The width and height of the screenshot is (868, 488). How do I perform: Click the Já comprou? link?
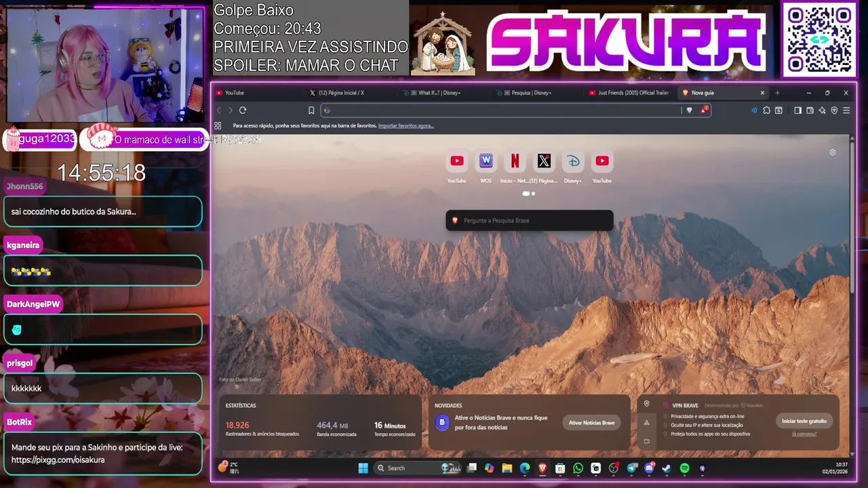804,434
